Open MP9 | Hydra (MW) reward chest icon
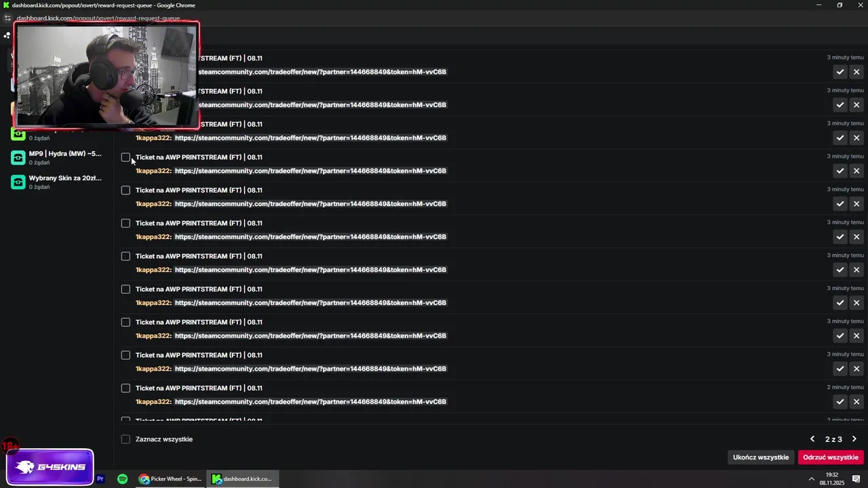 [x=18, y=158]
